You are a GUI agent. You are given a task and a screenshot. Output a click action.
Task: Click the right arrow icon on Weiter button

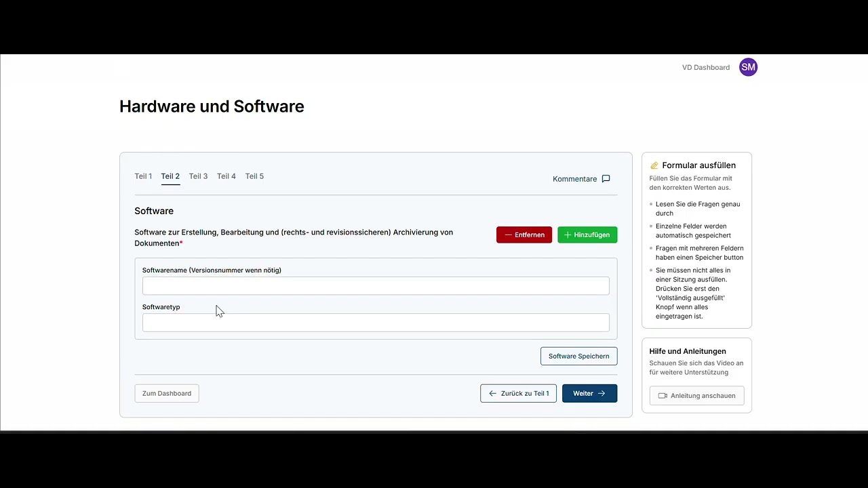[x=601, y=394]
